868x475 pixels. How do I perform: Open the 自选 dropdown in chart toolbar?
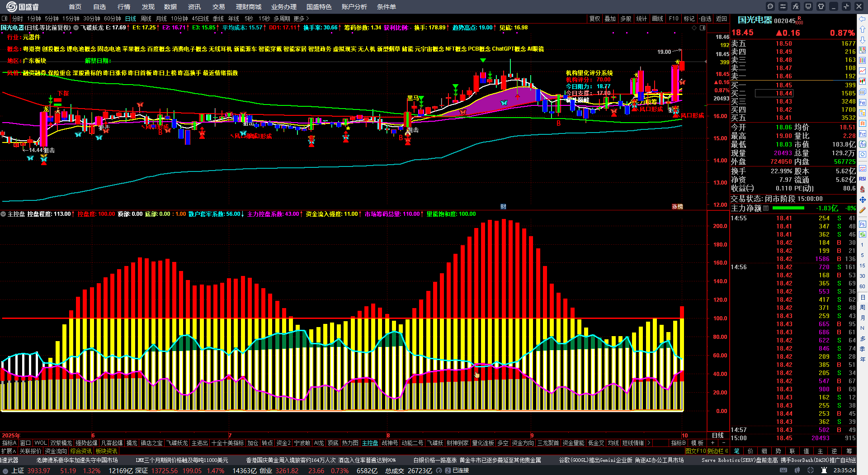[705, 19]
